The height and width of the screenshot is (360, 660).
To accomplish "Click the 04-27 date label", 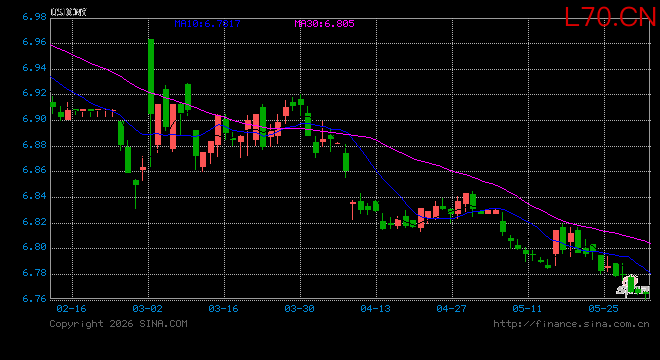I will click(452, 309).
